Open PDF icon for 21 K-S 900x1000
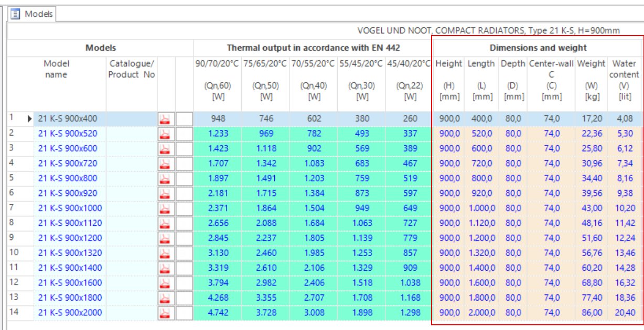 click(165, 208)
